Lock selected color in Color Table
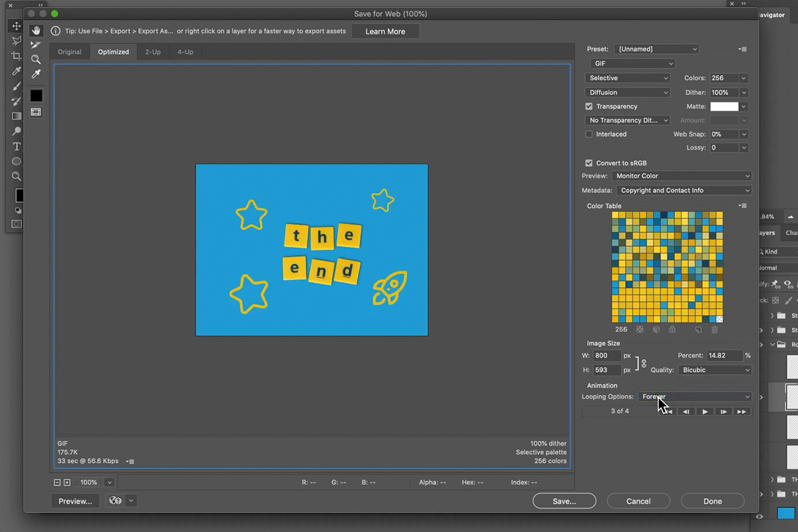This screenshot has height=532, width=798. pos(672,329)
